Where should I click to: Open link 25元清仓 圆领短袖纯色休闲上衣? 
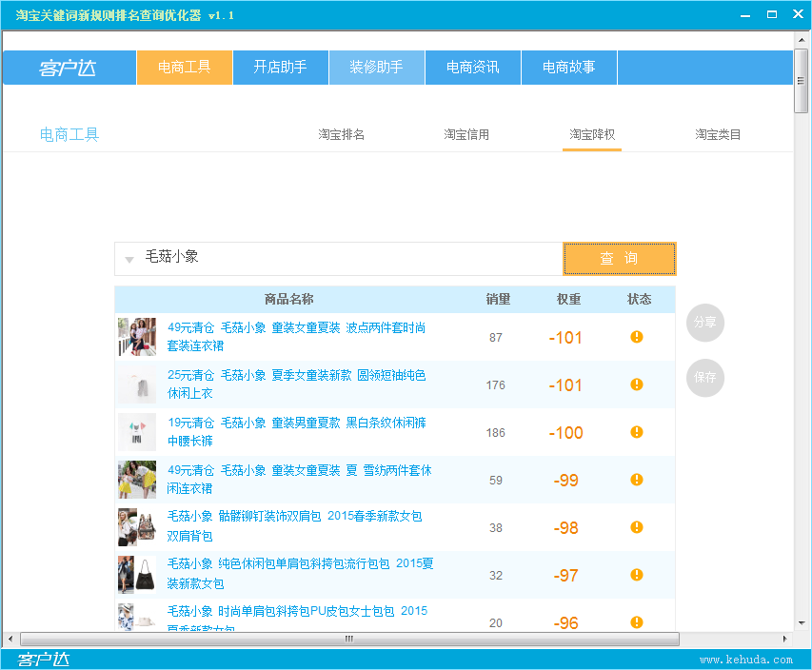pos(296,384)
